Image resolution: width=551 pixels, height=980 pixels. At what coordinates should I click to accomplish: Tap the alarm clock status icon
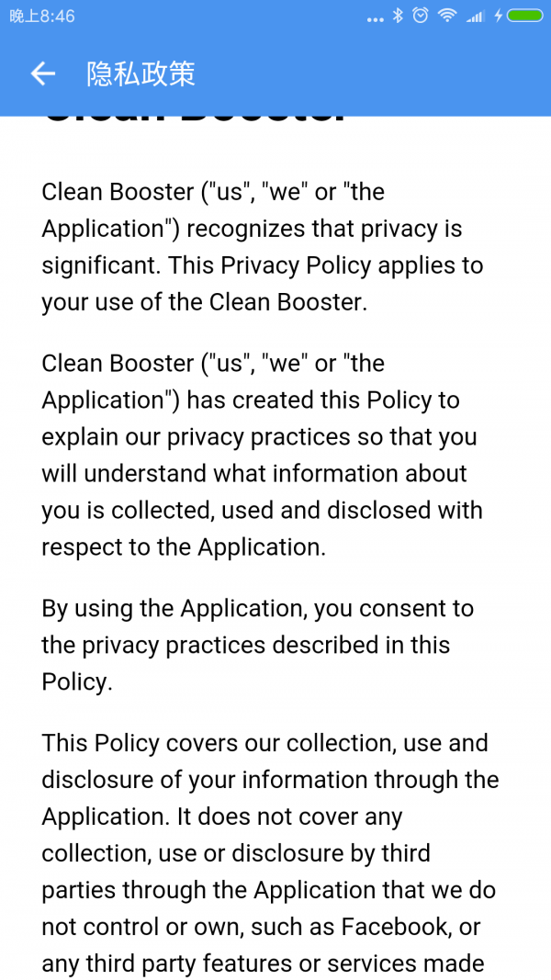click(422, 17)
